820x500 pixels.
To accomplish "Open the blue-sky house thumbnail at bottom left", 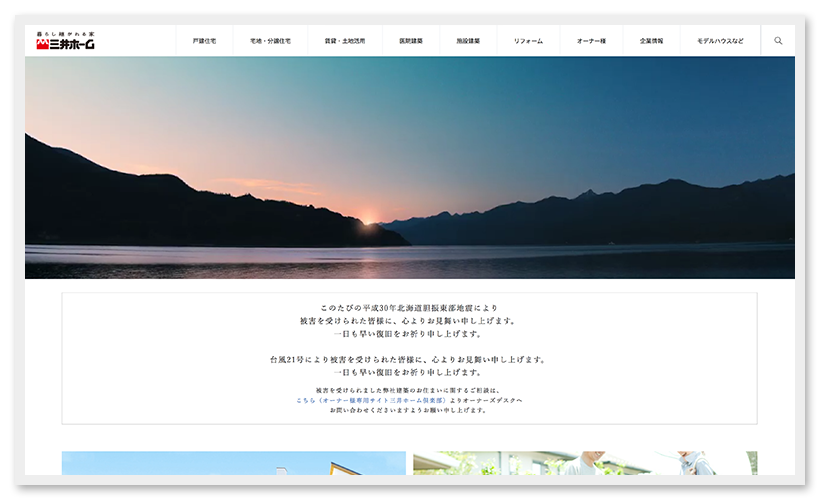I will tap(233, 463).
